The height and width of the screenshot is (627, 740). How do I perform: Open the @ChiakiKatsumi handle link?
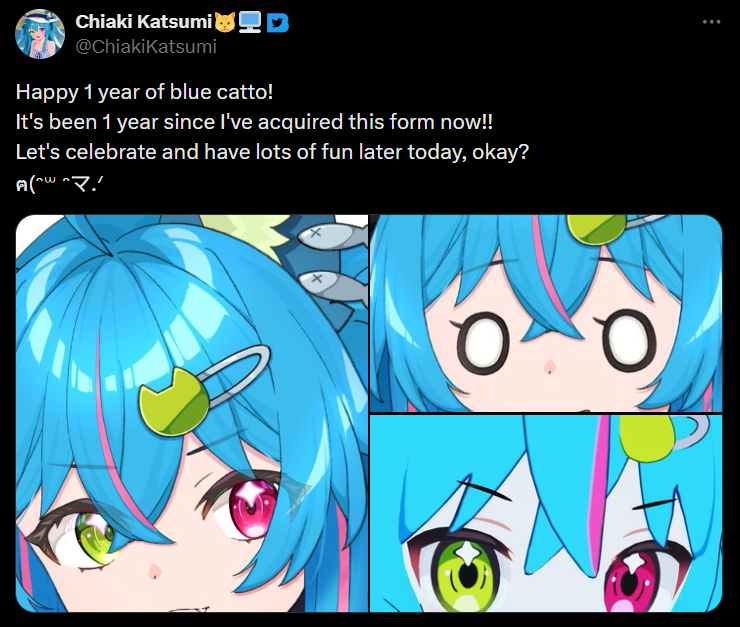click(x=146, y=47)
